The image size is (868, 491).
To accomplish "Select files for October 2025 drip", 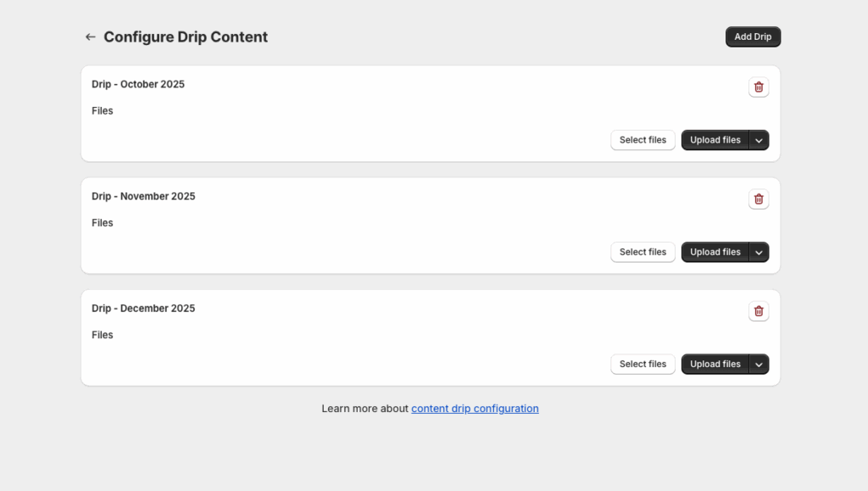I will (643, 140).
